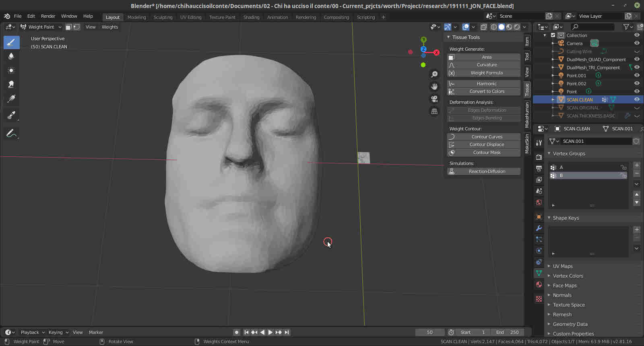Open the Modifiers wrench properties tab
644x346 pixels.
539,228
